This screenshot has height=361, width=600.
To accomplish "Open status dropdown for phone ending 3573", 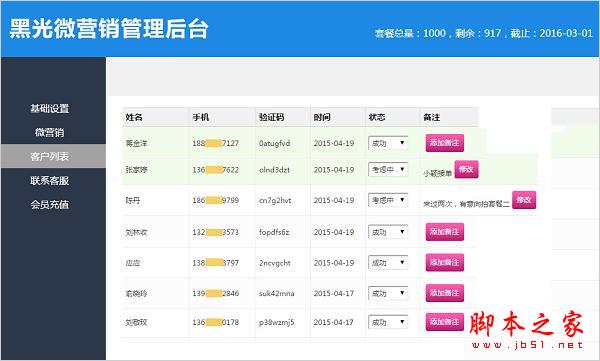I will point(388,232).
